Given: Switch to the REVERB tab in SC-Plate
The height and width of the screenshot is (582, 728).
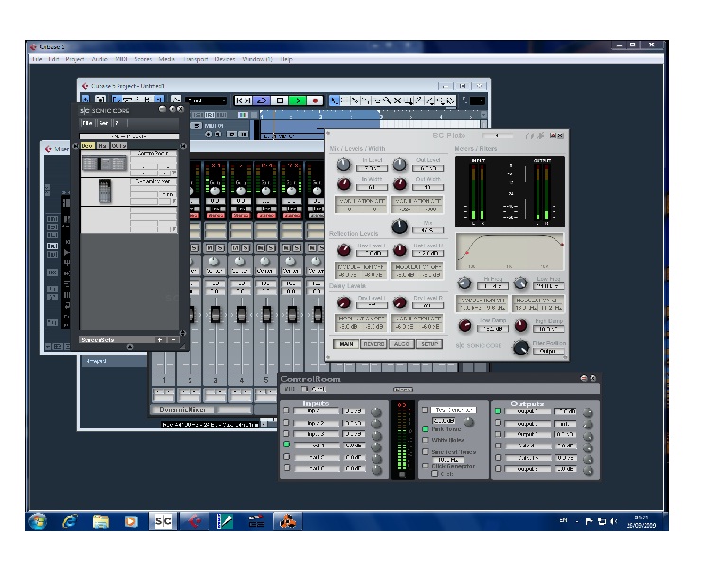Looking at the screenshot, I should [x=373, y=344].
